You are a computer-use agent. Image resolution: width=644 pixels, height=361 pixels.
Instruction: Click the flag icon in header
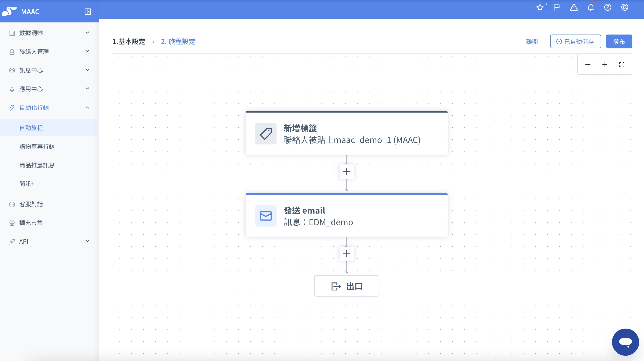click(557, 7)
